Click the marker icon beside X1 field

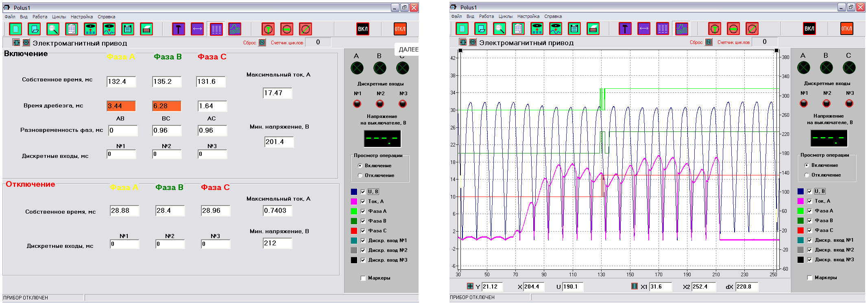pos(635,286)
